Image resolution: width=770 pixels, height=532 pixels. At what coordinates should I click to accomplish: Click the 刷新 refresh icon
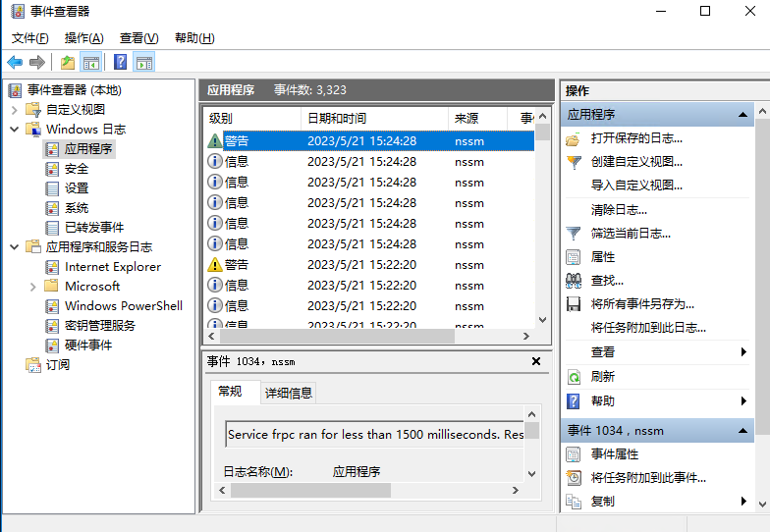[574, 377]
